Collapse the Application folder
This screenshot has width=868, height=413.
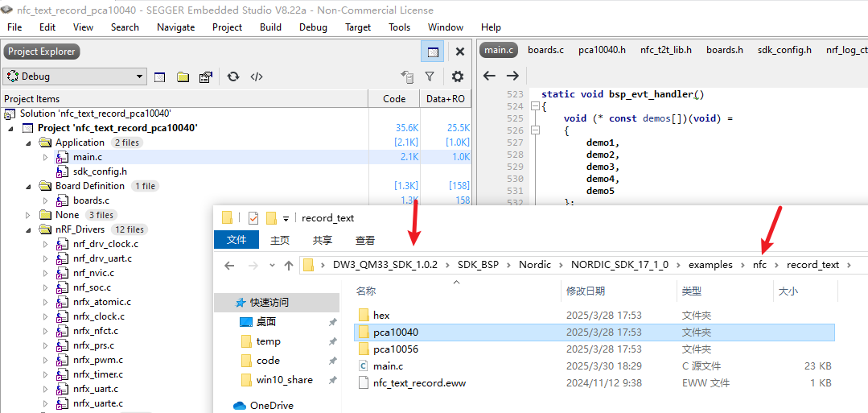click(27, 142)
